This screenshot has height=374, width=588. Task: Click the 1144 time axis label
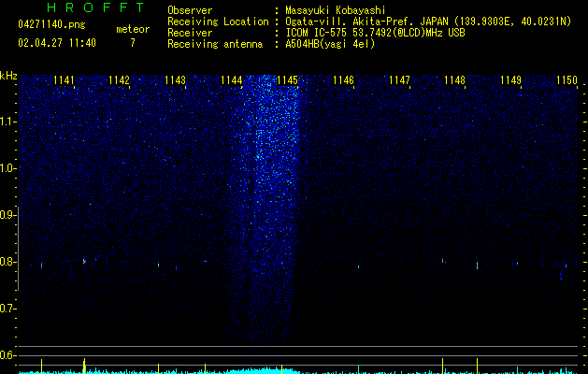[232, 80]
